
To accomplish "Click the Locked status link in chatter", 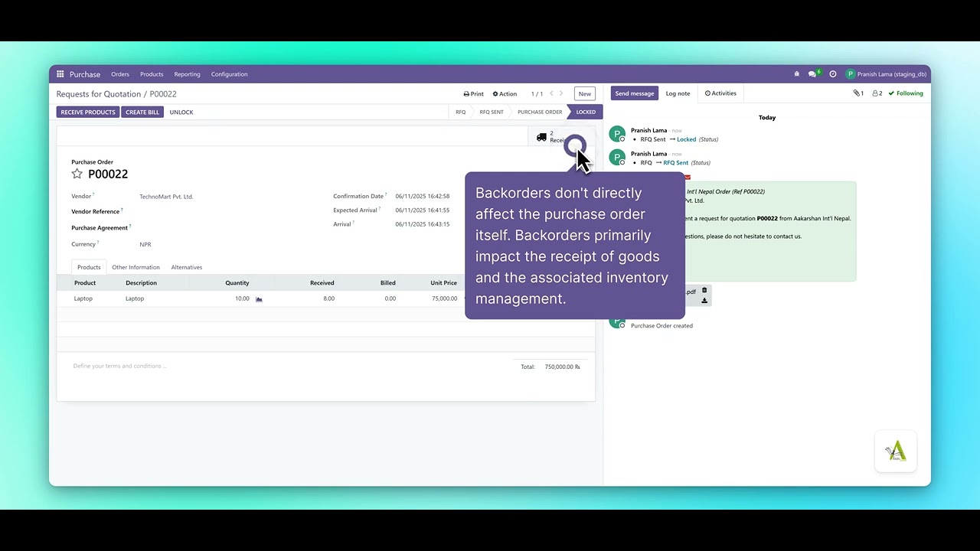I will coord(687,139).
